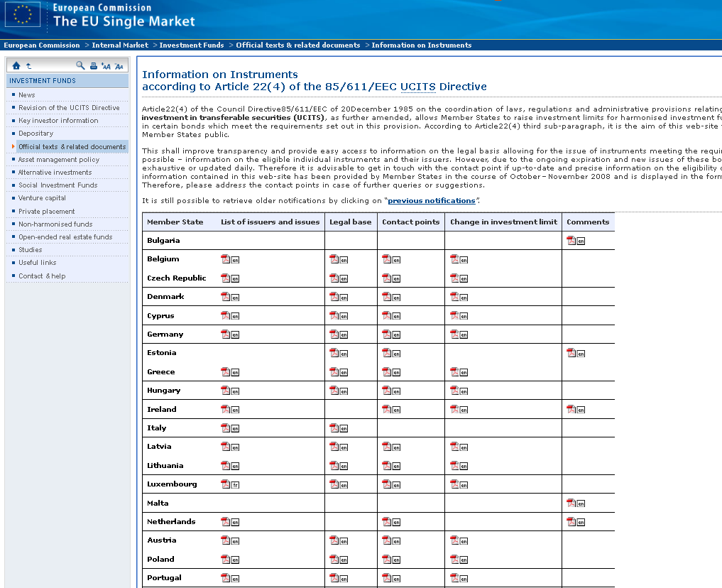Click the decrease font size icon
The width and height of the screenshot is (722, 588).
point(119,66)
